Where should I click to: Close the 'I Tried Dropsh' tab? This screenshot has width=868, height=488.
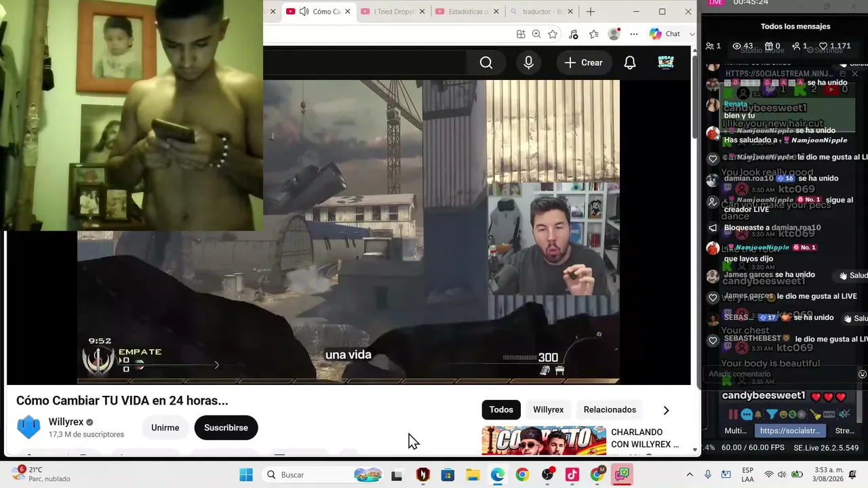coord(422,12)
